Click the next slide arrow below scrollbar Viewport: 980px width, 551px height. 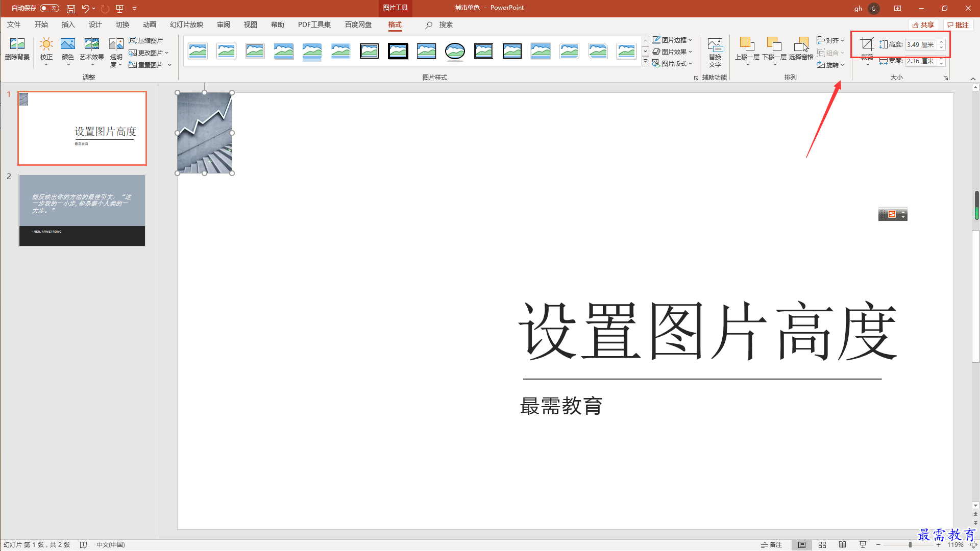pos(976,523)
